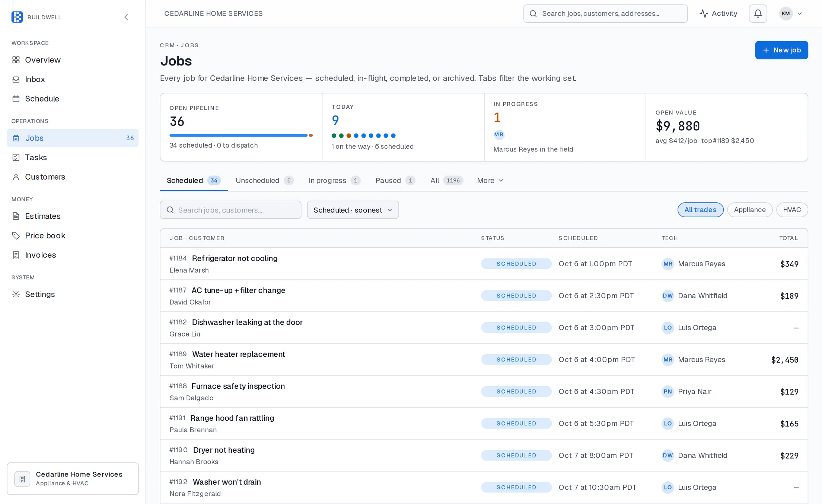Click Dana Whitfield on the AC tune-up row
Screen dimensions: 822x504
[x=694, y=296]
